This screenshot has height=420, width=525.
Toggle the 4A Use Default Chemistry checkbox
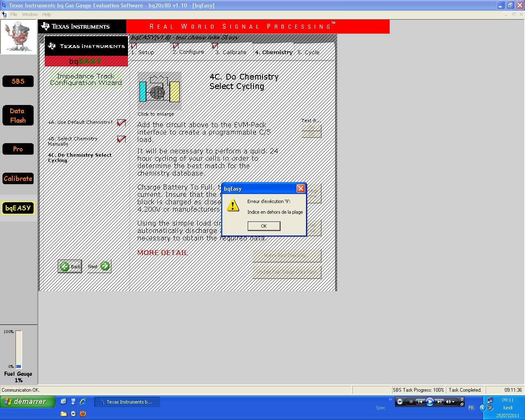point(121,123)
